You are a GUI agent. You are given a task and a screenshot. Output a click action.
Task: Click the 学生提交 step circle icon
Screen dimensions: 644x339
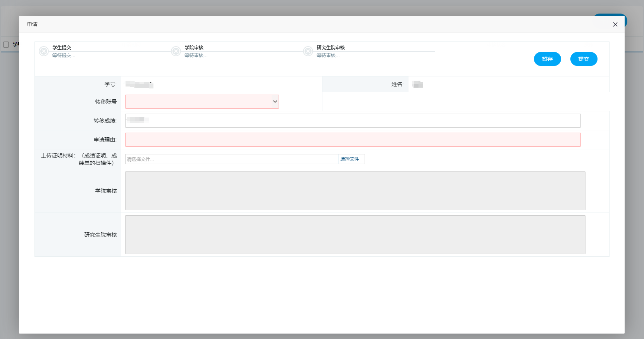point(44,51)
